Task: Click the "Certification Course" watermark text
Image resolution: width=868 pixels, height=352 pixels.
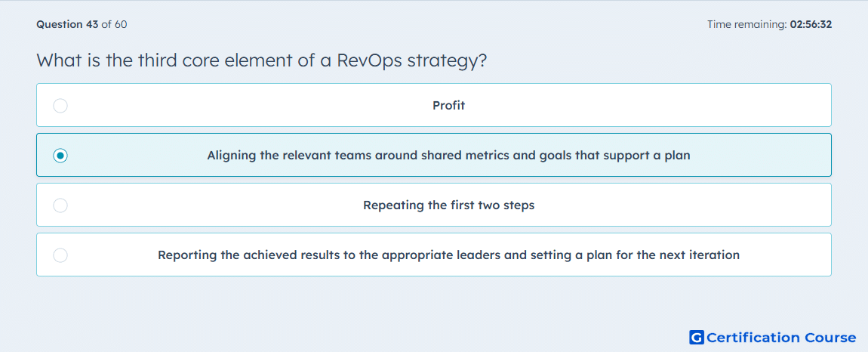Action: [781, 337]
